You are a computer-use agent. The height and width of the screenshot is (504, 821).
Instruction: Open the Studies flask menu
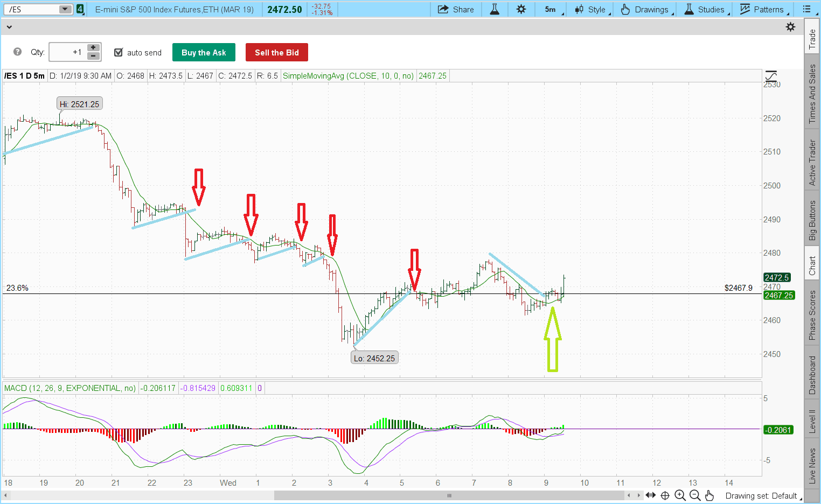tap(706, 9)
